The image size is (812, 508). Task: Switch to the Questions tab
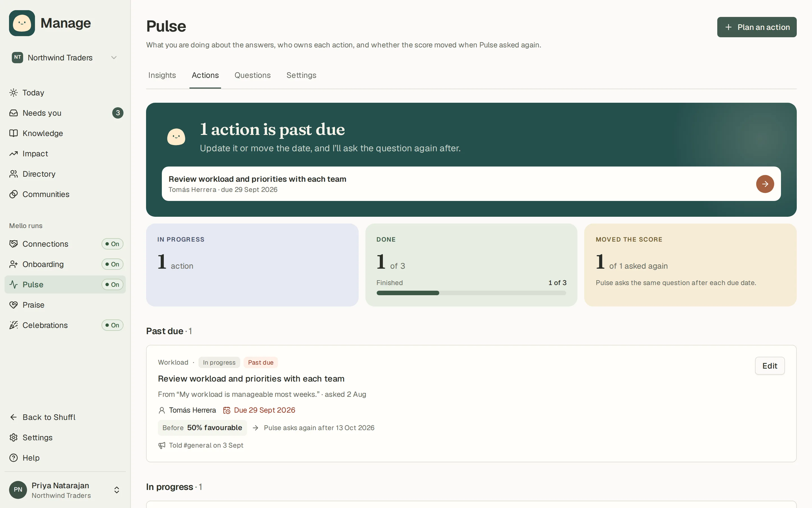click(252, 75)
